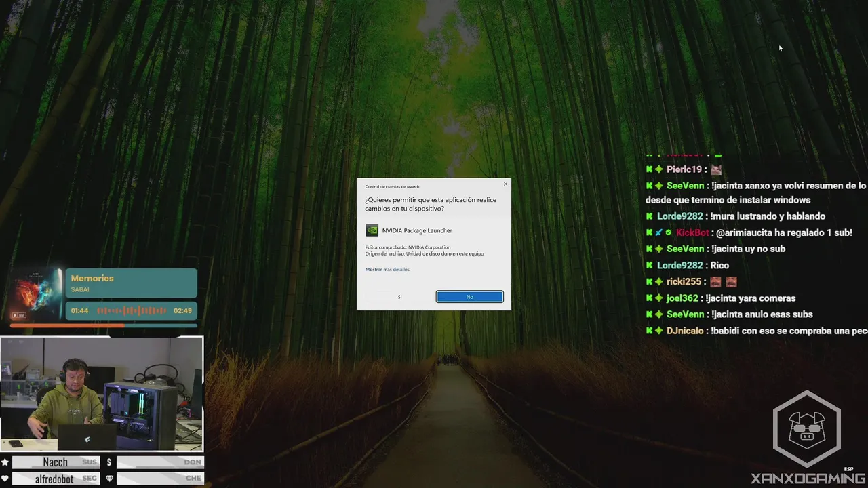868x488 pixels.
Task: Click the blue sword badge beside KickBot
Action: 658,232
